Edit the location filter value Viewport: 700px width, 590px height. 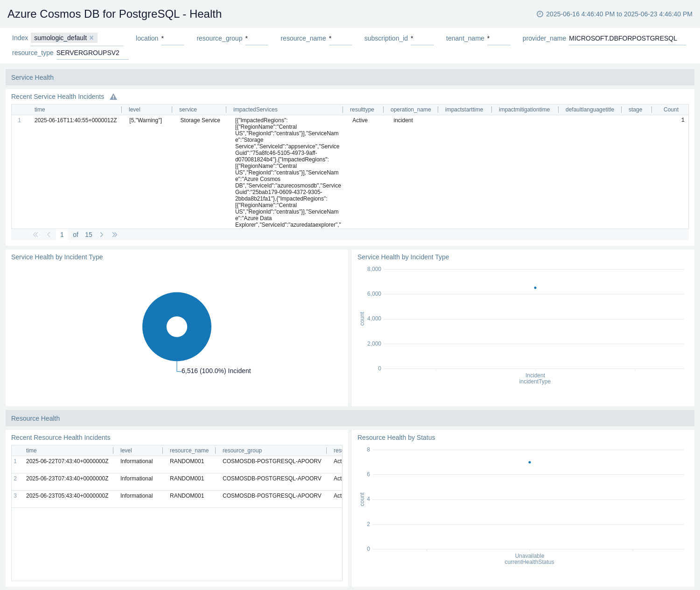point(173,38)
